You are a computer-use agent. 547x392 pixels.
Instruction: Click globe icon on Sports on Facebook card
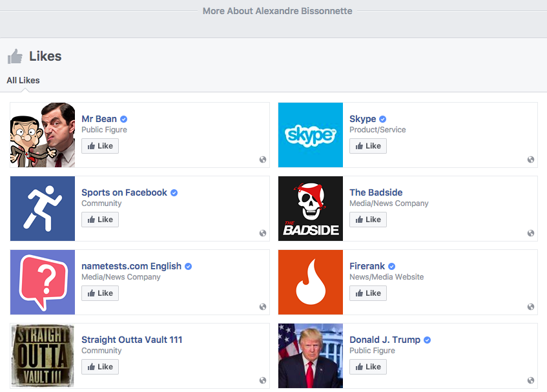pyautogui.click(x=263, y=233)
